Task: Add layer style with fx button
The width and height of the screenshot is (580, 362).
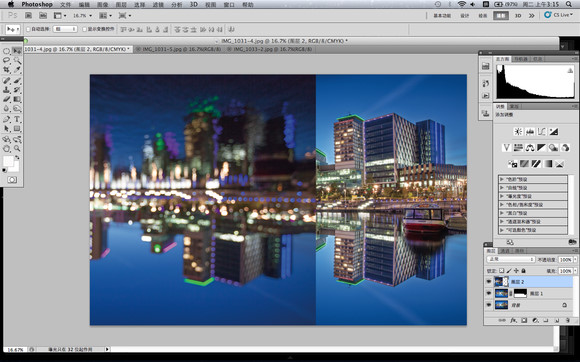Action: coord(513,321)
